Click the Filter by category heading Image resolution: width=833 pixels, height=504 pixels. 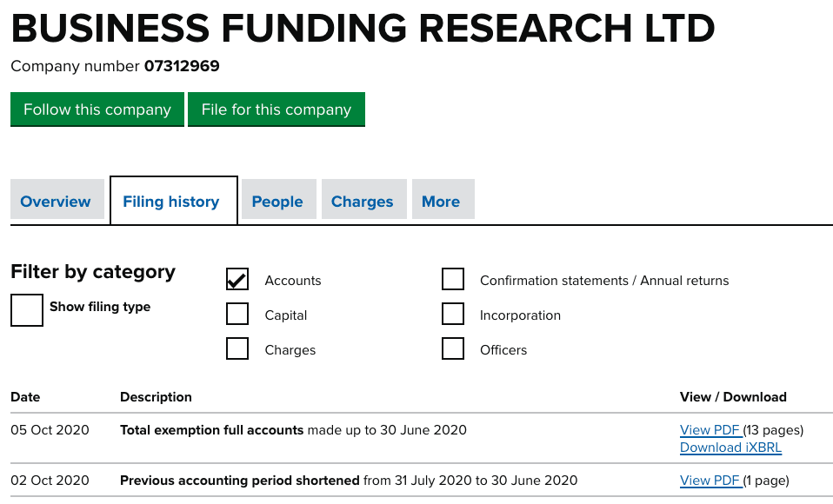point(93,271)
